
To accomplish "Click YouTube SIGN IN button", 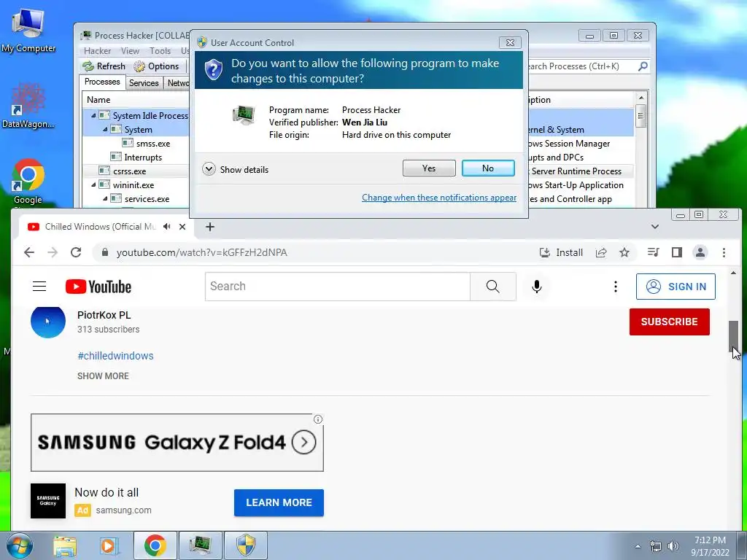I will point(676,286).
